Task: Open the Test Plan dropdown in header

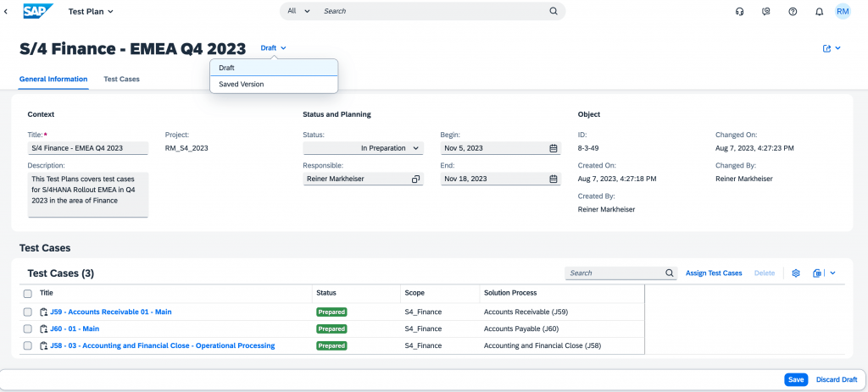Action: click(91, 11)
